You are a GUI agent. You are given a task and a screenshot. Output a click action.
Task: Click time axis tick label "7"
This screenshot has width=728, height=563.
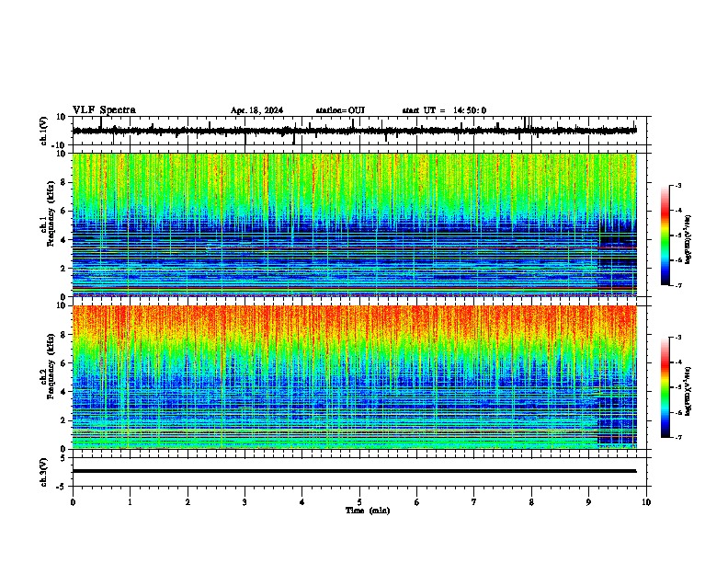pos(474,502)
